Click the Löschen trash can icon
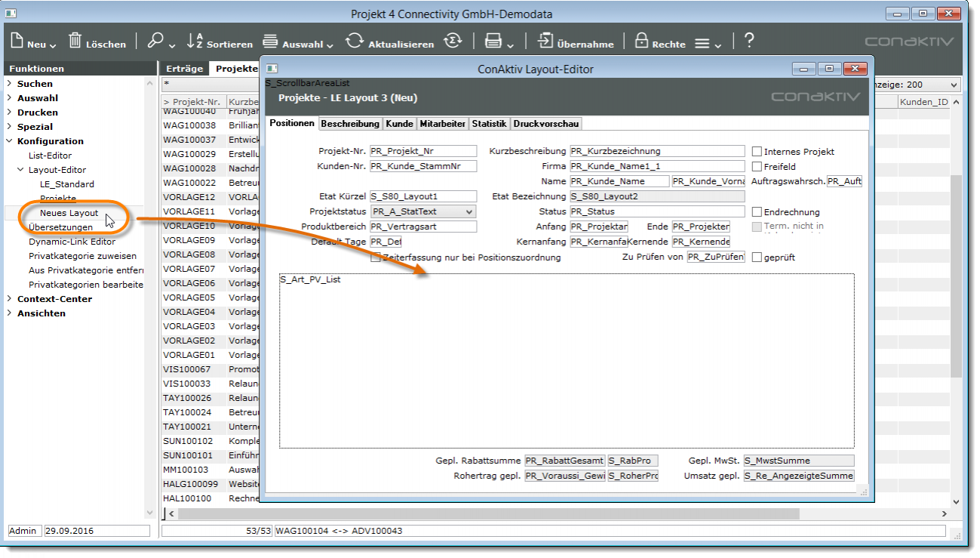This screenshot has width=980, height=558. pos(75,42)
